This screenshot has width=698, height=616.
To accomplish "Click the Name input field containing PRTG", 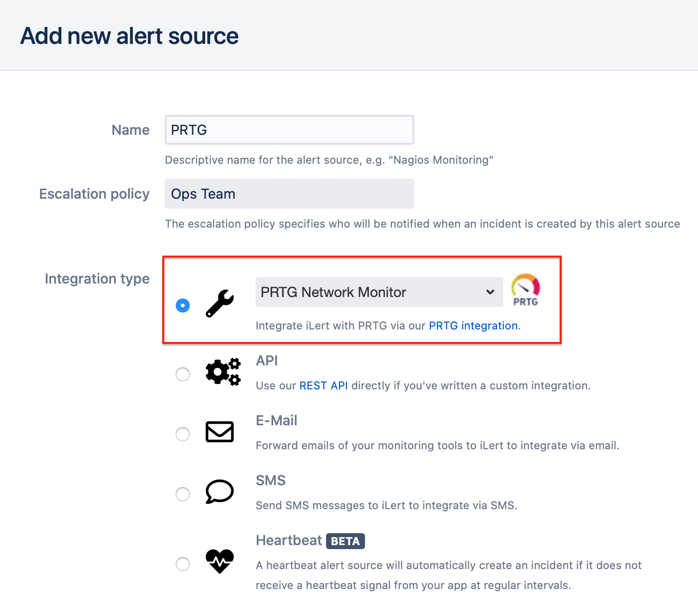I will coord(290,130).
